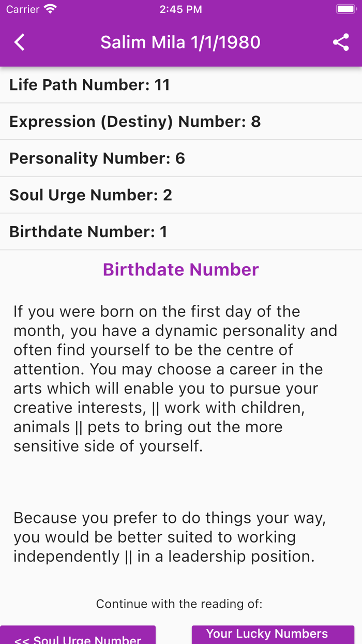Tap the Salim Mila 1/1/1980 title
The height and width of the screenshot is (644, 362).
180,41
